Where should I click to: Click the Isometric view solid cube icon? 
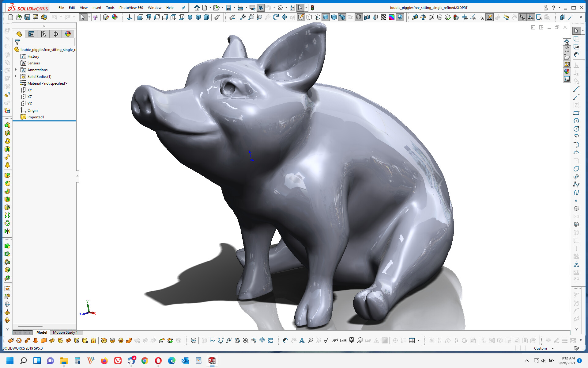coord(190,17)
